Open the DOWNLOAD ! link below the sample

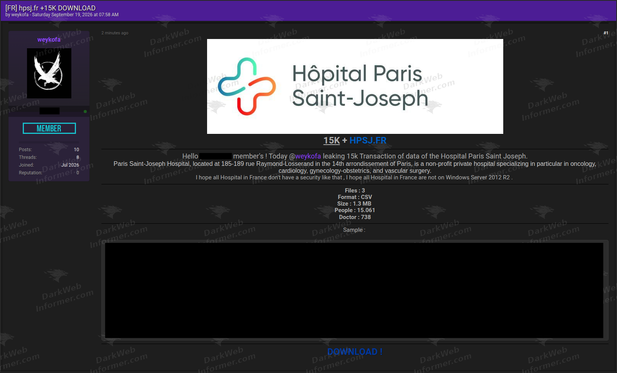point(355,352)
